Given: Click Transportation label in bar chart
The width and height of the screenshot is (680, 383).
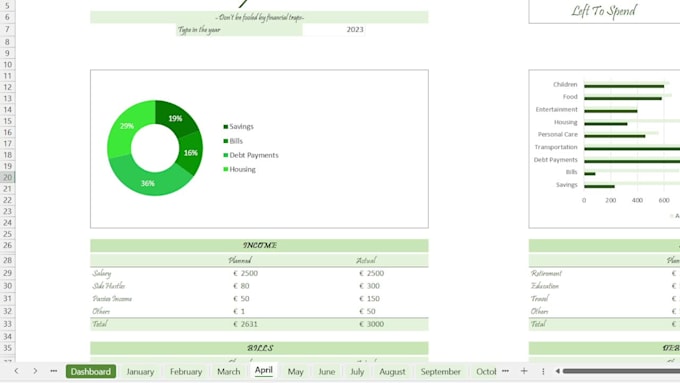Looking at the screenshot, I should pyautogui.click(x=556, y=147).
